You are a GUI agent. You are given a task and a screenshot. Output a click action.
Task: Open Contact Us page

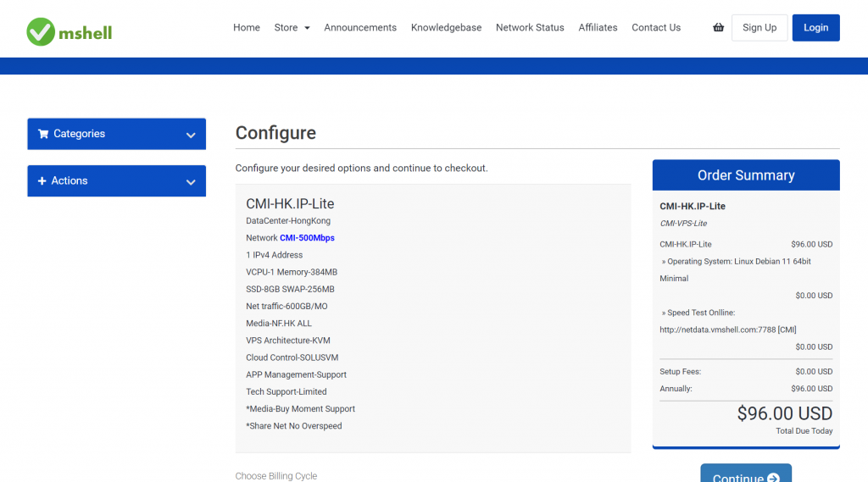click(x=656, y=28)
